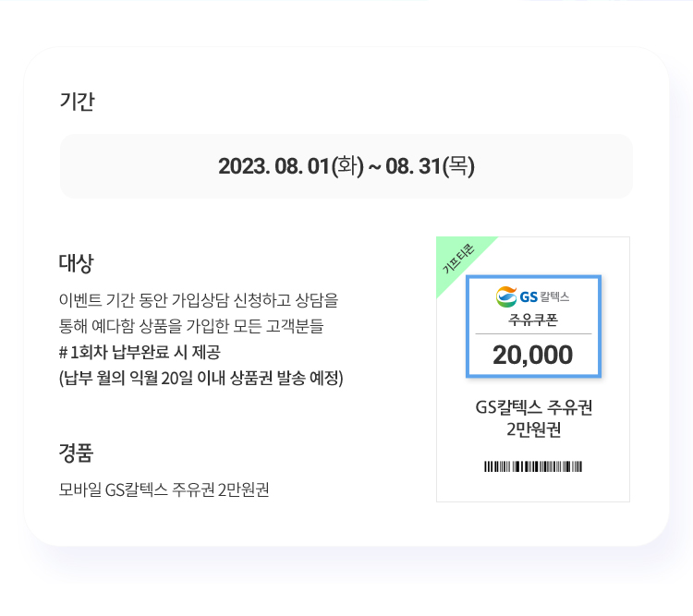Click the event date range box
693x616 pixels.
pos(346,166)
